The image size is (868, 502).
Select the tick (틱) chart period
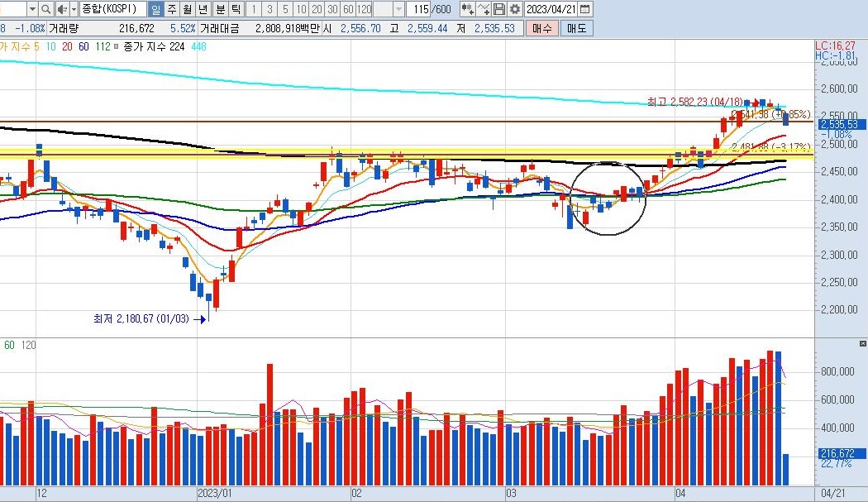(236, 9)
